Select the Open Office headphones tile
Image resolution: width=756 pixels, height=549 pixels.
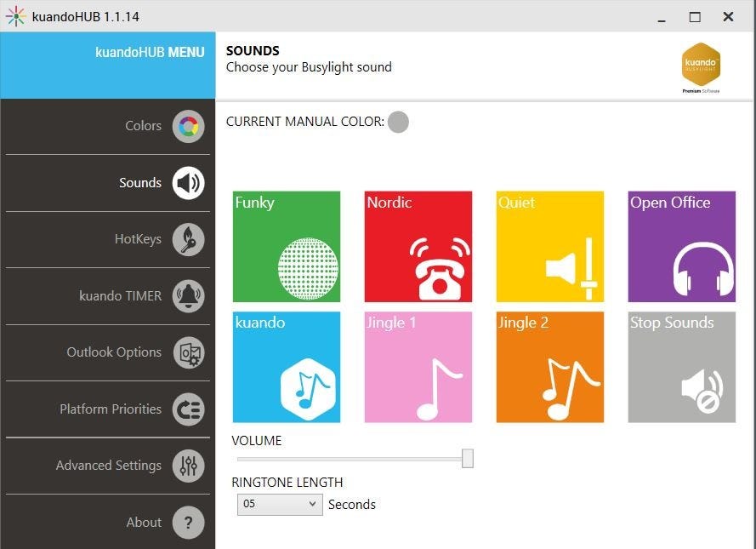(x=682, y=247)
